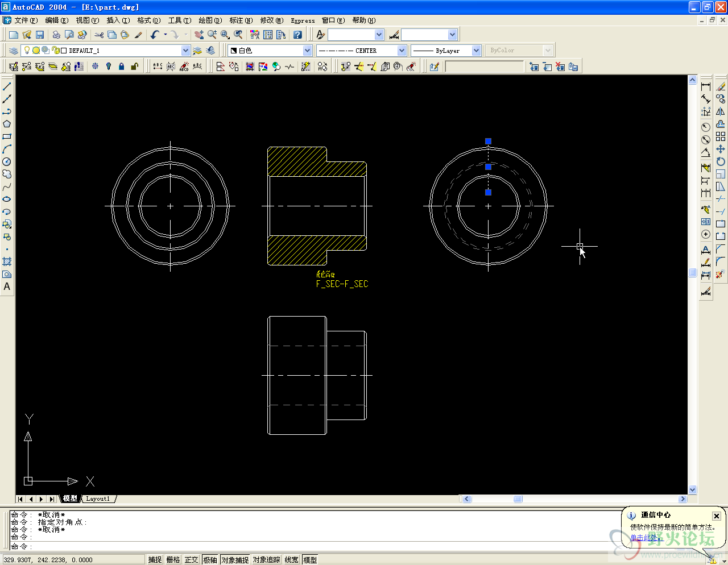Toggle 对象捕捉 object snap in status bar
This screenshot has height=565, width=728.
point(235,560)
